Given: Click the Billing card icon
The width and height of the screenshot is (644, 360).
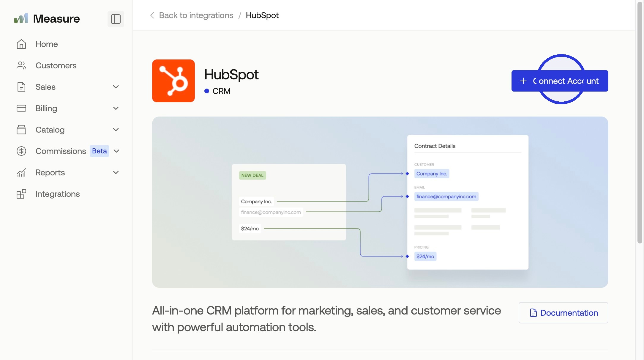Looking at the screenshot, I should click(21, 108).
